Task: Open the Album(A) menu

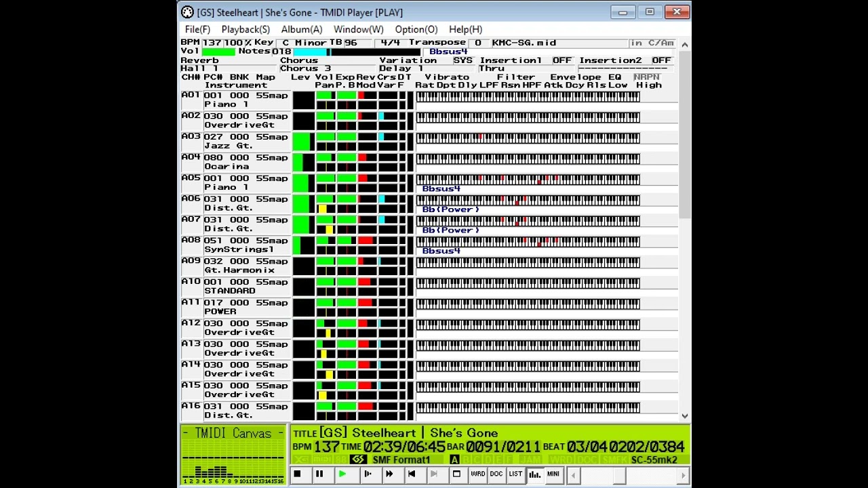Action: [x=302, y=30]
